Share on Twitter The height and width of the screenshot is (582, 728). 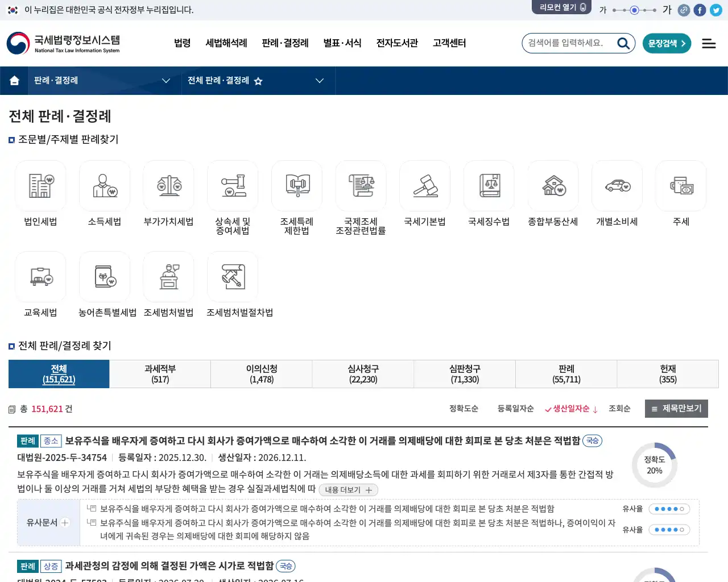click(716, 10)
